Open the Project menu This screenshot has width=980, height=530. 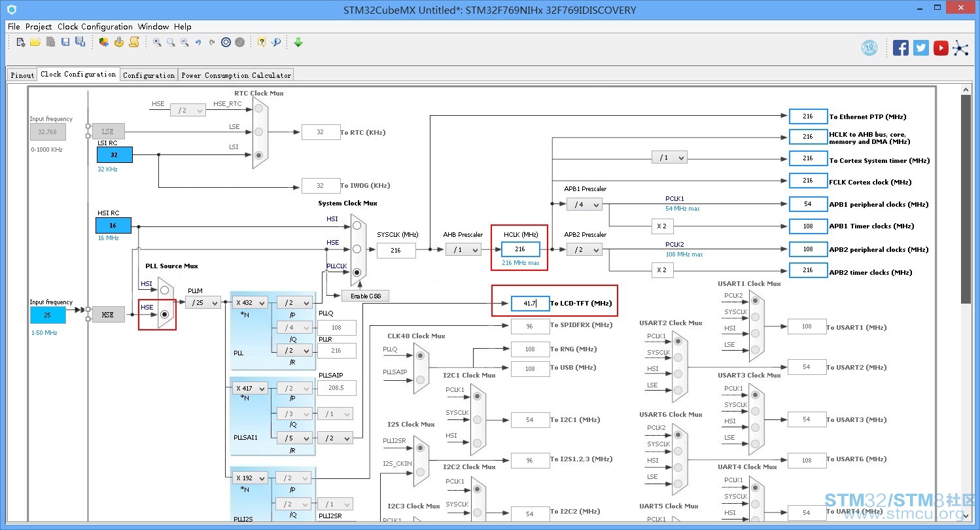39,27
